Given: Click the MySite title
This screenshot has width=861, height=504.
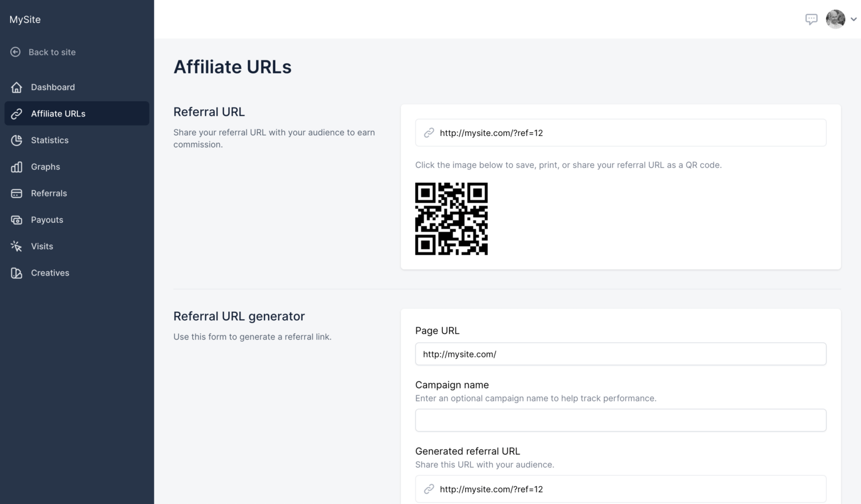Looking at the screenshot, I should 24,19.
